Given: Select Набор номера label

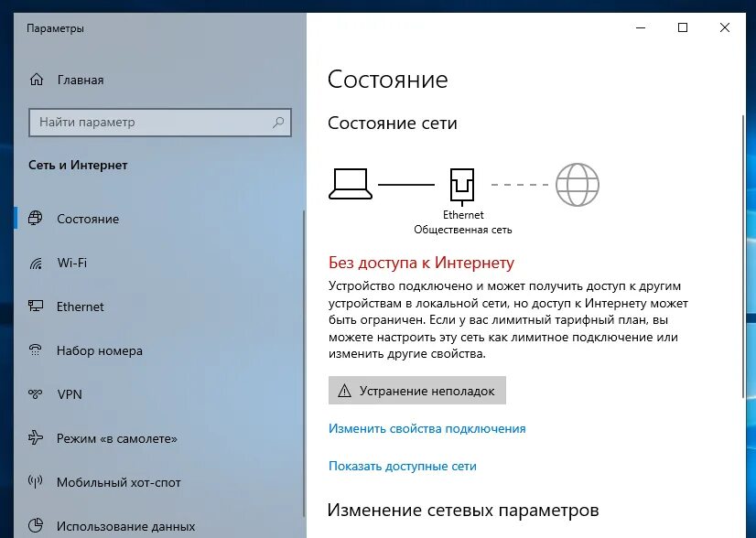Looking at the screenshot, I should pos(100,350).
